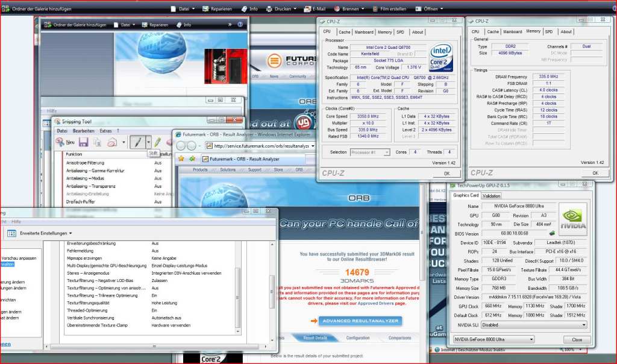The image size is (617, 364).
Task: Click the BIOS save chip icon in GPU-Z
Action: [552, 233]
